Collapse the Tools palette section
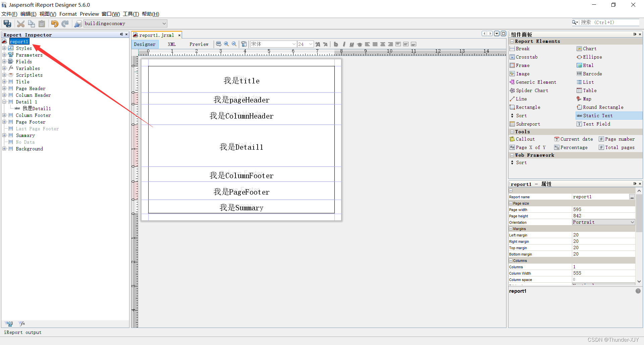This screenshot has height=345, width=644. [512, 132]
